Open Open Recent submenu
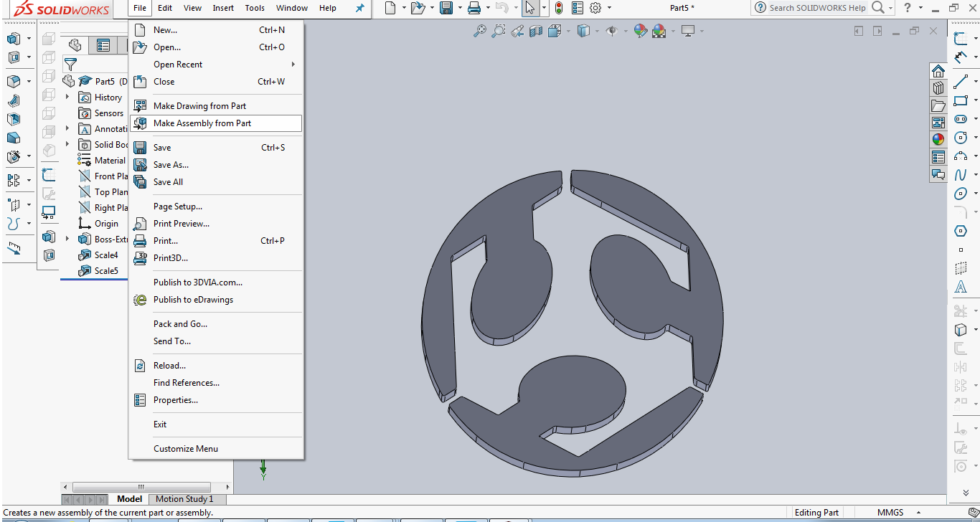 (x=216, y=65)
